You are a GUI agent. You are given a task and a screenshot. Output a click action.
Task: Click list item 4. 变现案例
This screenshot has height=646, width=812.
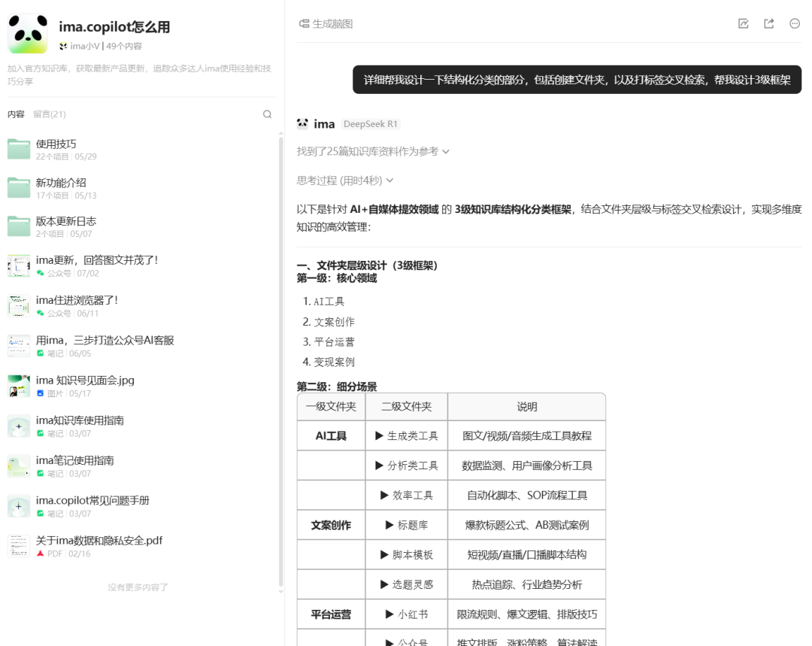pyautogui.click(x=329, y=362)
